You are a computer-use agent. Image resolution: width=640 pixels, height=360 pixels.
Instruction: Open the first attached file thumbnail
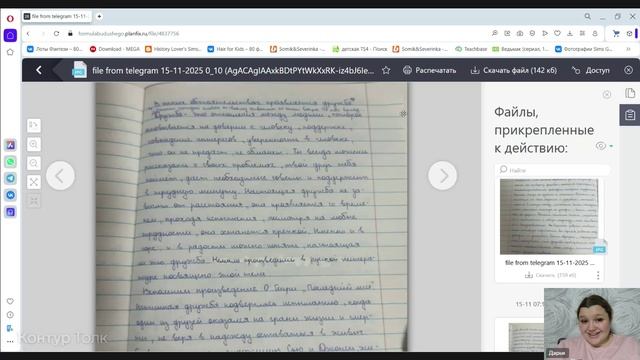coord(549,216)
